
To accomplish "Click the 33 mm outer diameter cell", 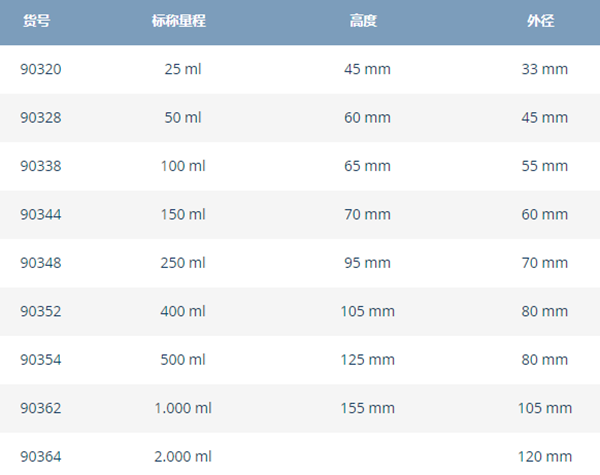I will point(545,69).
